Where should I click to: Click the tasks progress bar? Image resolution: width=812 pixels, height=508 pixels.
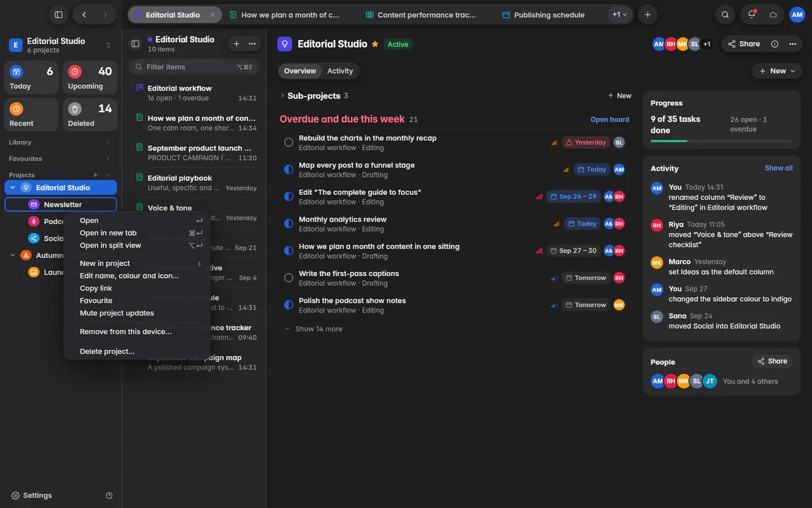tap(721, 141)
